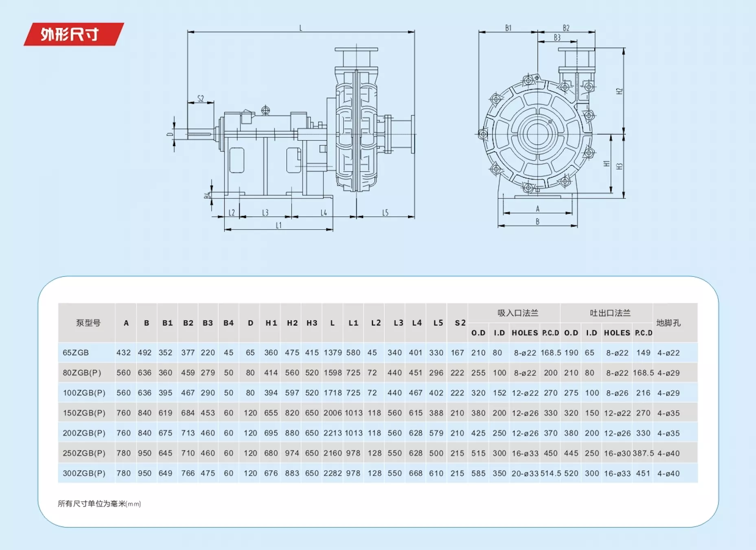
Task: Click the 泵型号 column header
Action: (x=88, y=323)
